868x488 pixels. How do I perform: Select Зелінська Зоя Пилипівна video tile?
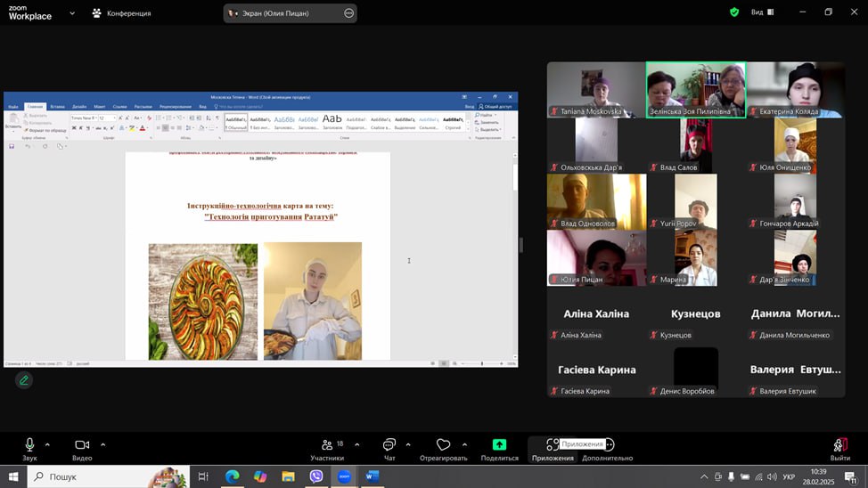pyautogui.click(x=695, y=89)
